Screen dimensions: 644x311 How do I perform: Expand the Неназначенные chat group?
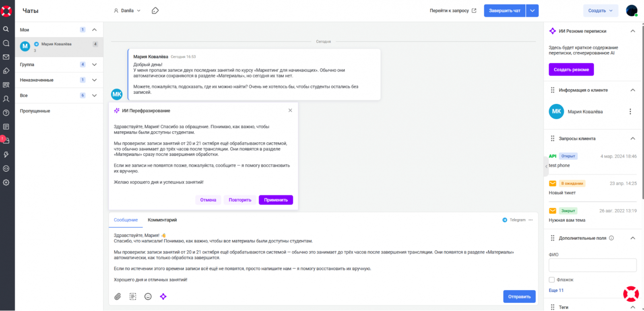point(95,80)
